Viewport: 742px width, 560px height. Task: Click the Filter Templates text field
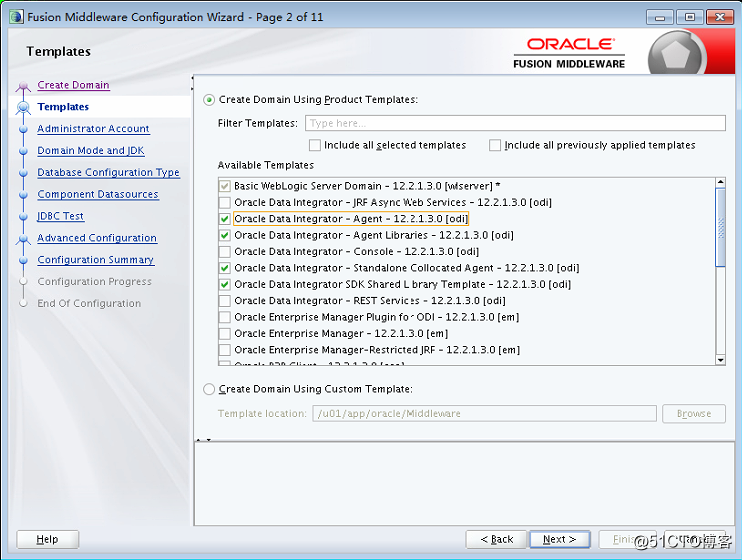(x=515, y=123)
